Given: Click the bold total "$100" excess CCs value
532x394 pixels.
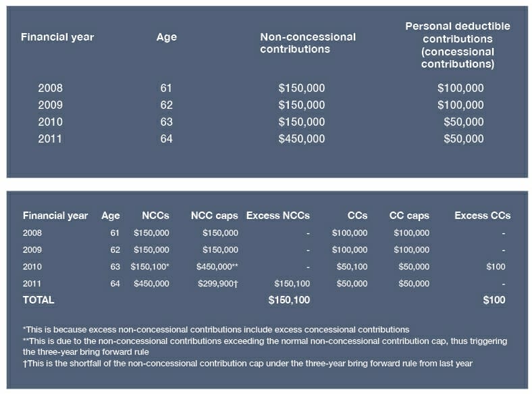Looking at the screenshot, I should pyautogui.click(x=494, y=299).
